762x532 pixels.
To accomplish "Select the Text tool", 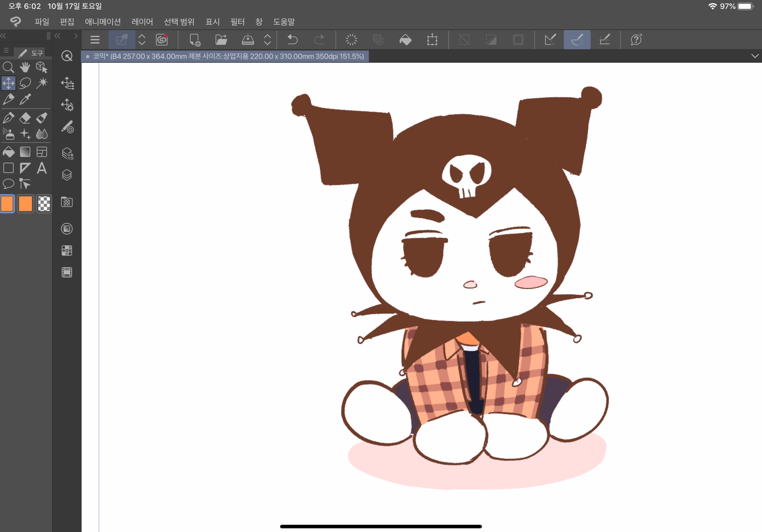I will tap(42, 168).
